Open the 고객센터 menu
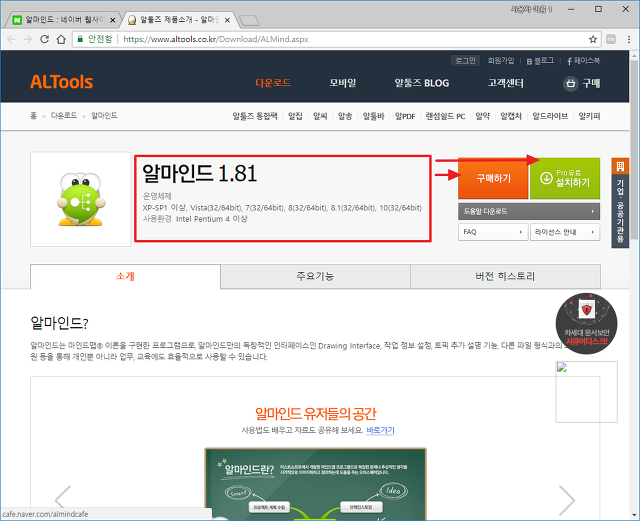The image size is (640, 521). point(506,83)
